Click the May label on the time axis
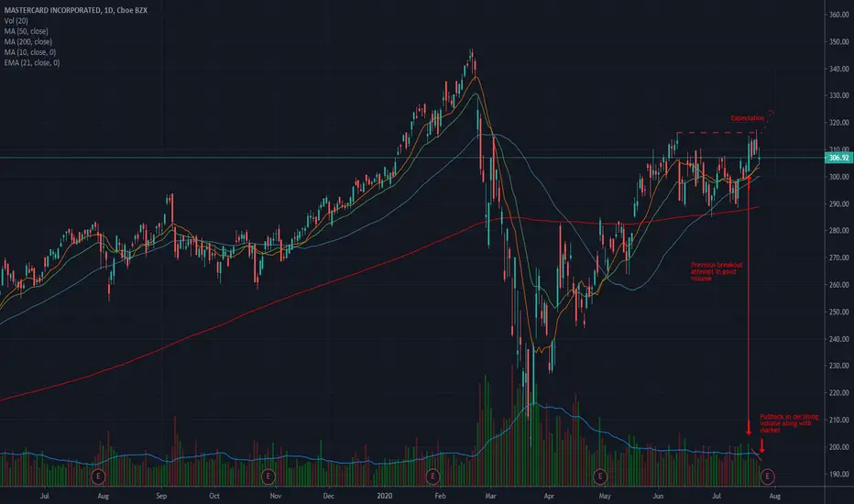The image size is (854, 504). tap(605, 496)
